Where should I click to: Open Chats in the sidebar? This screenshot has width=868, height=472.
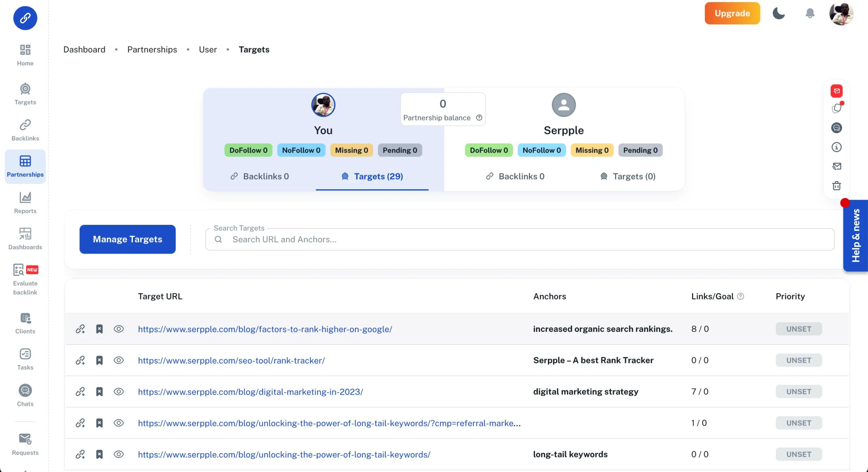pos(25,396)
